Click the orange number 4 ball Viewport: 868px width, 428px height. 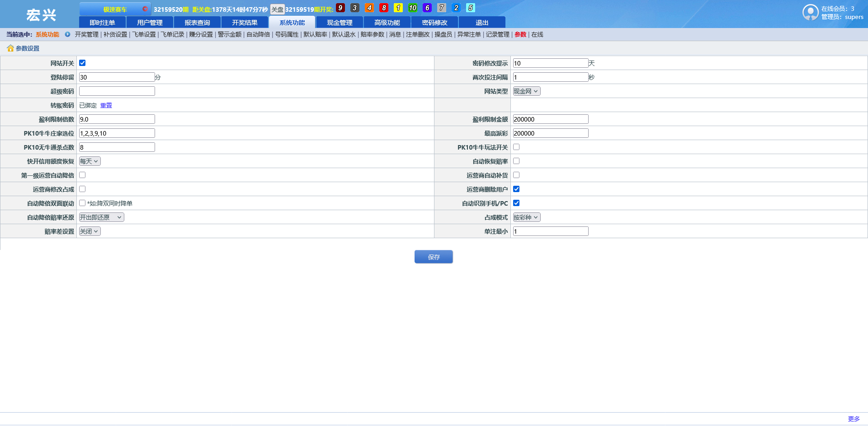coord(369,8)
